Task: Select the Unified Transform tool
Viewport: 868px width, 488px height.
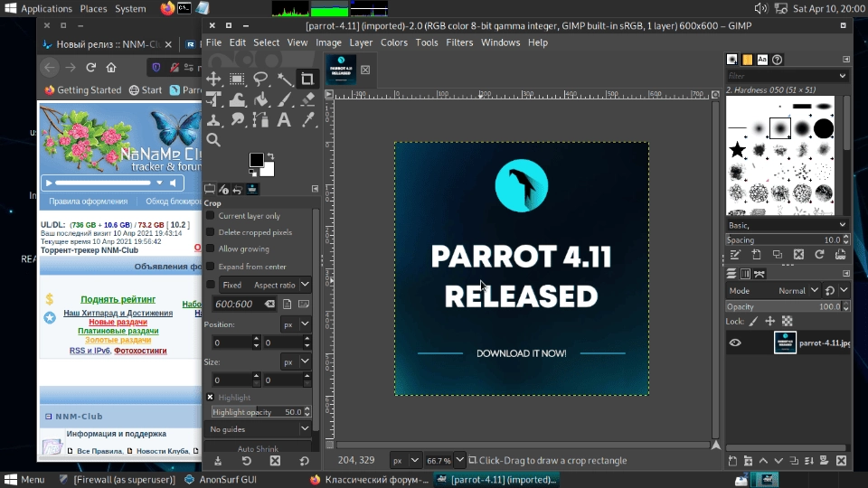Action: 213,99
